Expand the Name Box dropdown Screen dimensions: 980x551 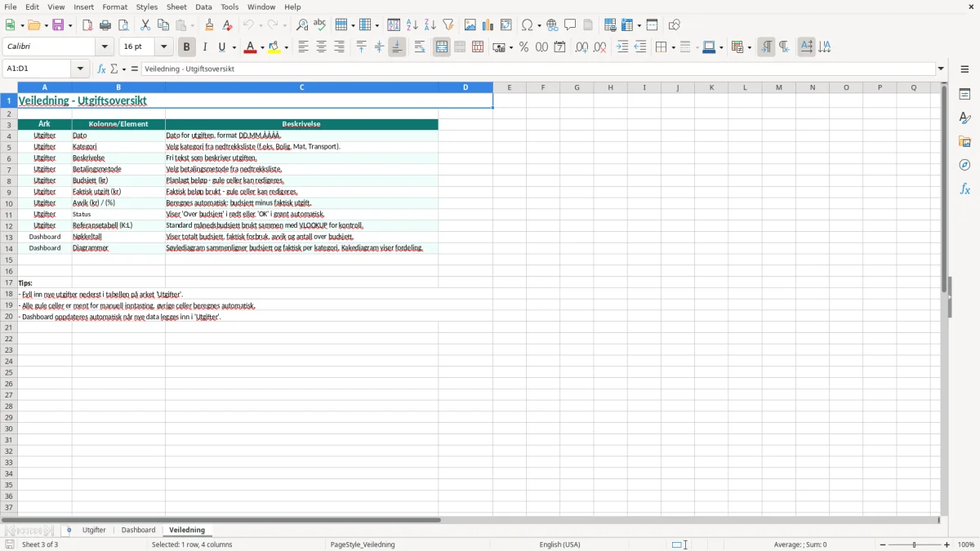point(80,69)
